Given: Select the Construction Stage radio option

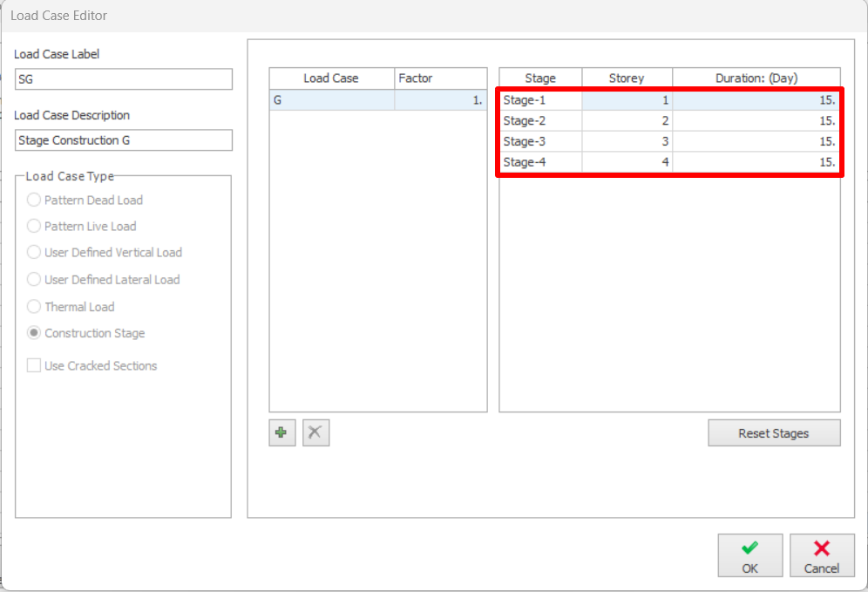Looking at the screenshot, I should pos(34,333).
